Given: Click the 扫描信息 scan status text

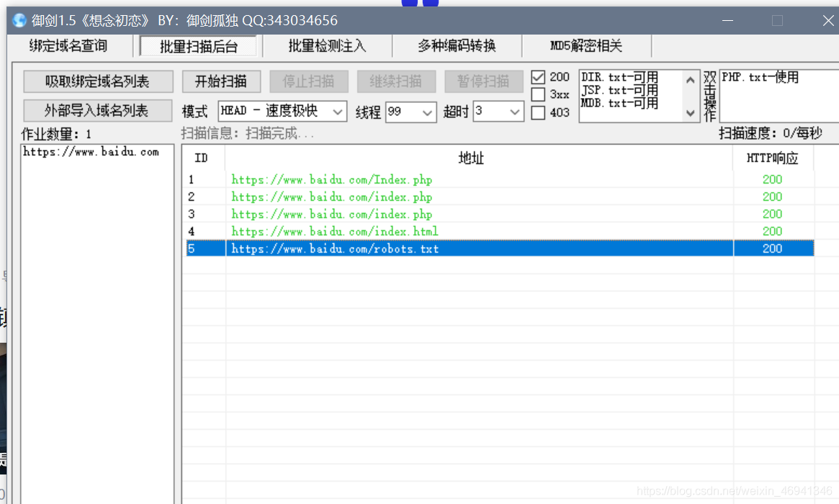Looking at the screenshot, I should point(247,133).
